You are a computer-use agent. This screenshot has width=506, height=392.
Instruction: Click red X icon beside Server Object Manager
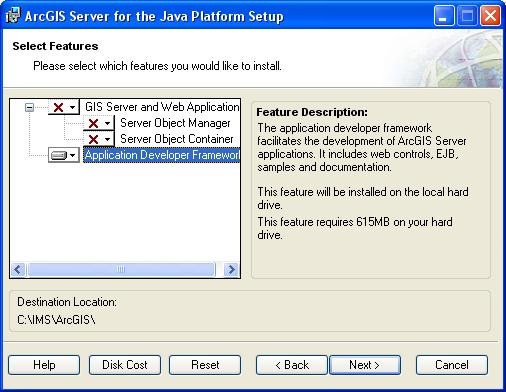point(94,123)
